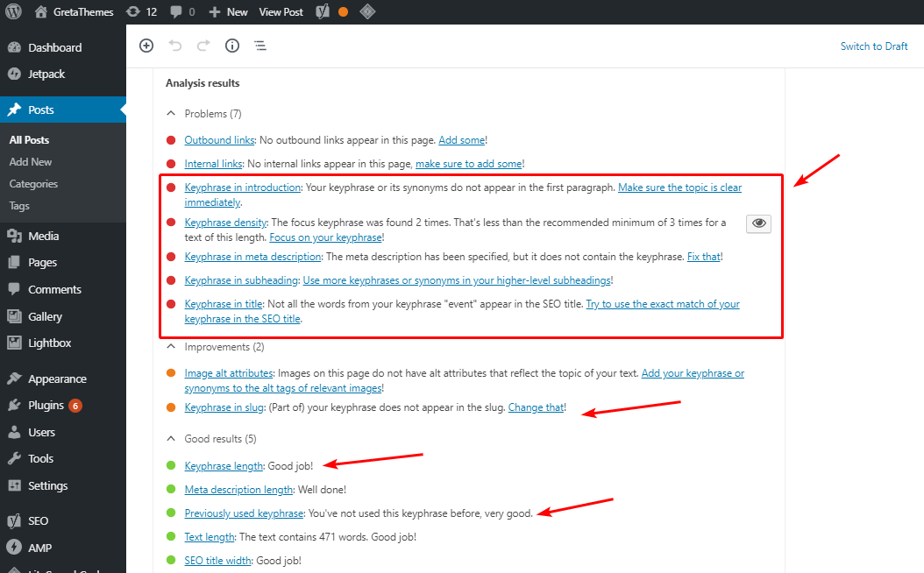Click the Switch to Draft link
This screenshot has width=924, height=573.
point(873,46)
